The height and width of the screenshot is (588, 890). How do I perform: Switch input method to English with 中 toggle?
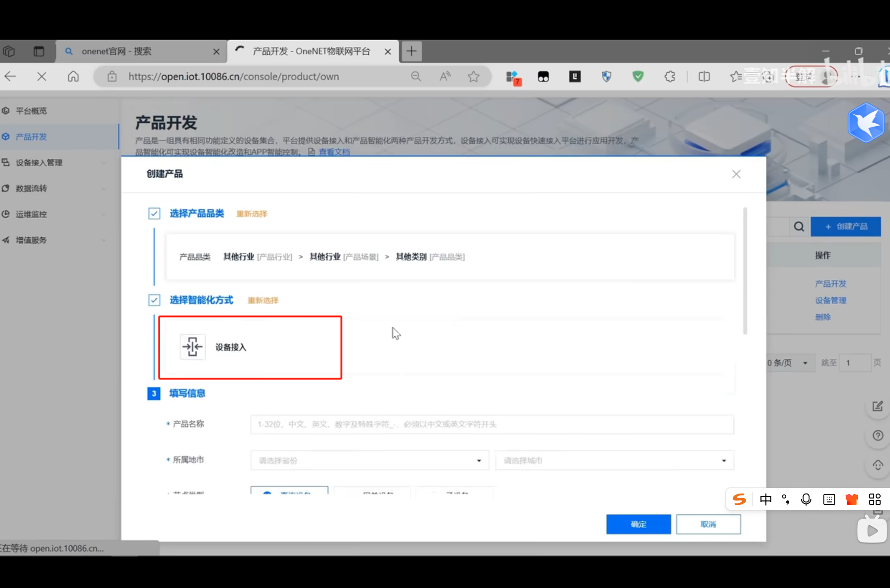coord(765,499)
